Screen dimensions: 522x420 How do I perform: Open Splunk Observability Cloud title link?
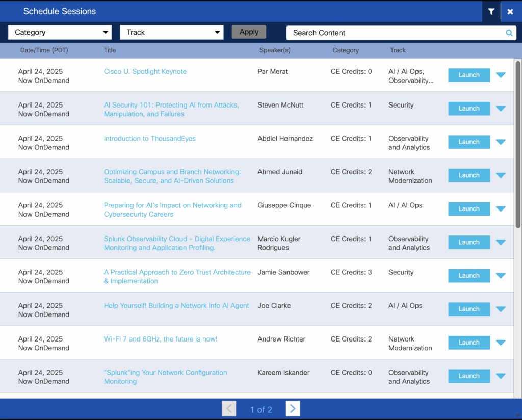tap(177, 243)
